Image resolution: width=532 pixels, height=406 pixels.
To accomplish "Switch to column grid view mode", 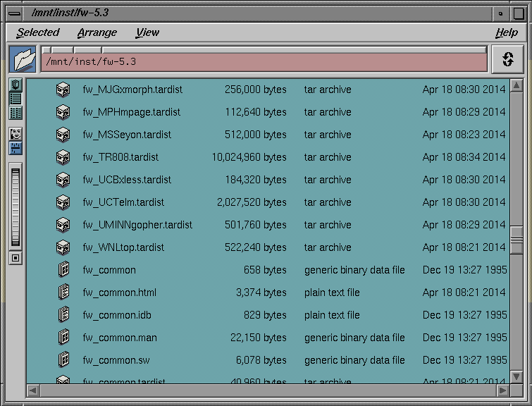I will (x=16, y=113).
